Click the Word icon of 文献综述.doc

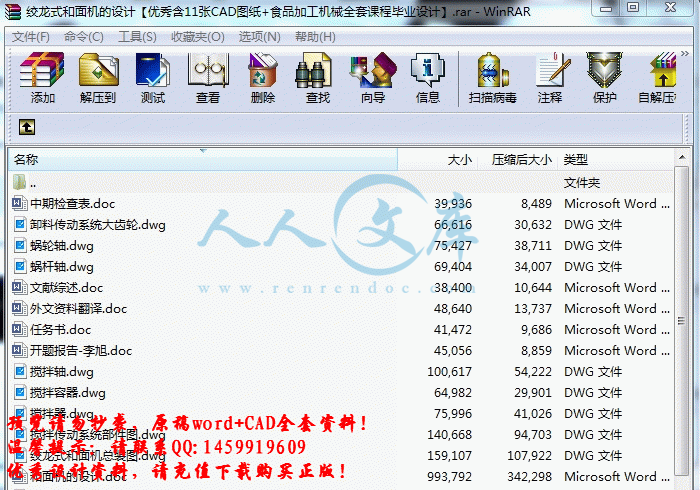20,287
